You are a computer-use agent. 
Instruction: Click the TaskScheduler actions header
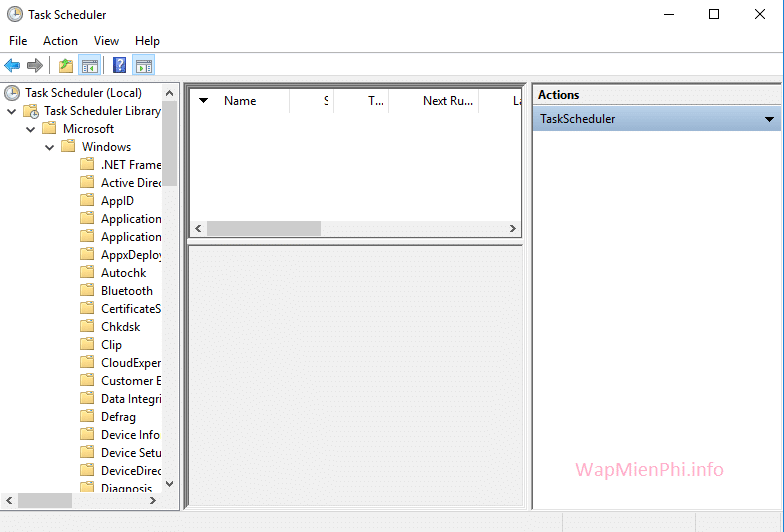click(656, 119)
